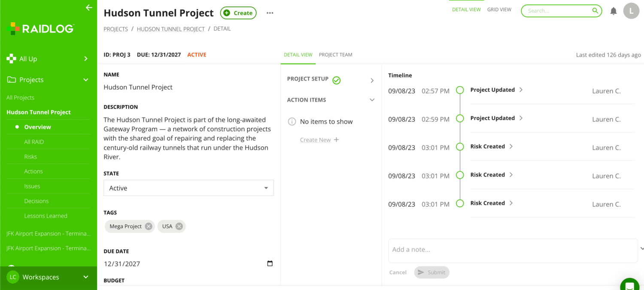Open the due date calendar picker
This screenshot has width=644, height=290.
[270, 263]
